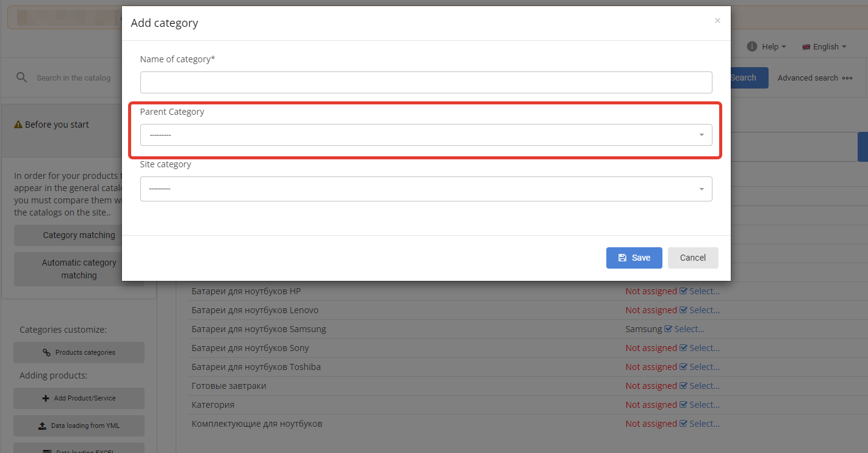Viewport: 868px width, 453px height.
Task: Click the Save button with floppy icon
Action: pyautogui.click(x=634, y=258)
